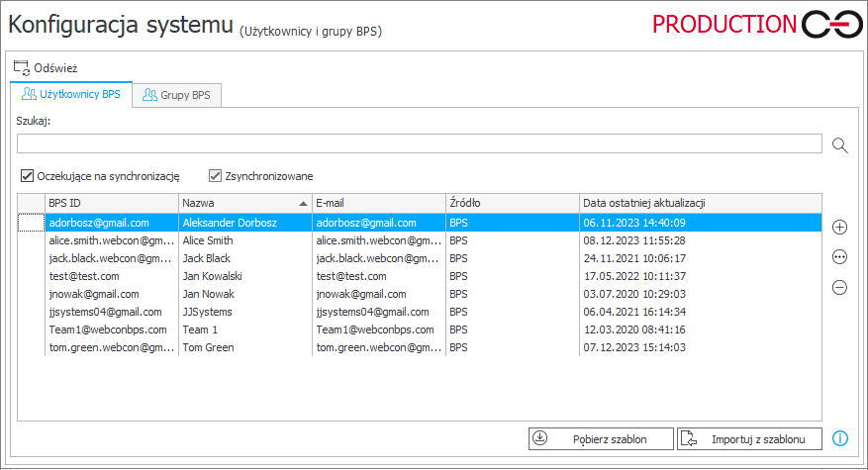
Task: Click the Odśwież refresh button
Action: coord(46,68)
